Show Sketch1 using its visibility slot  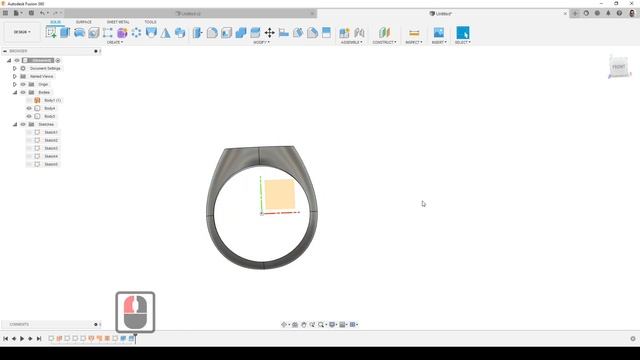coord(29,132)
